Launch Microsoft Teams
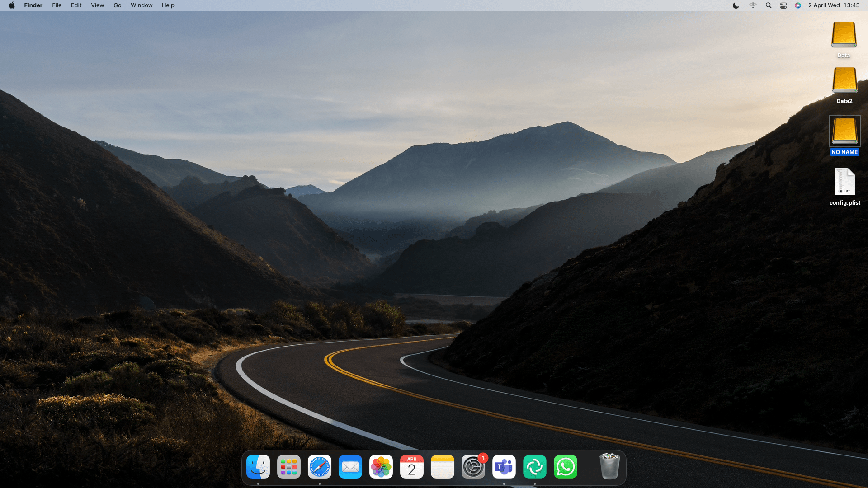Image resolution: width=868 pixels, height=488 pixels. (504, 467)
